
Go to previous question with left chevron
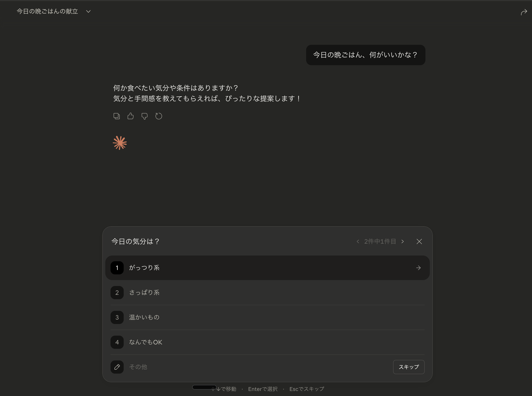point(358,241)
